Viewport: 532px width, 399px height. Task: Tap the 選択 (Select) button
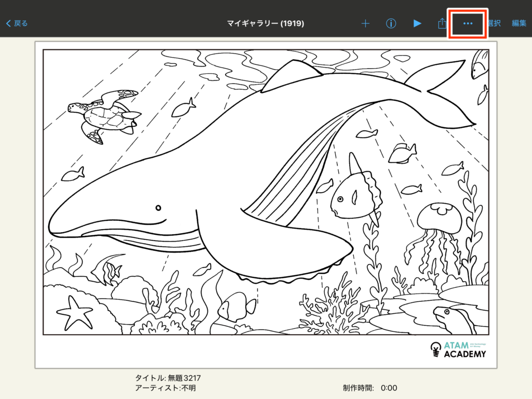coord(494,23)
